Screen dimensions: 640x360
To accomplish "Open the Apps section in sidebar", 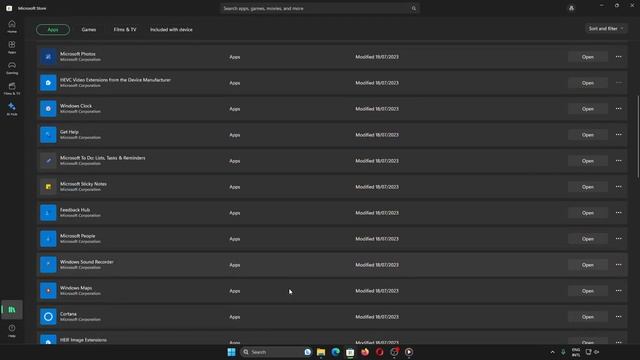I will (x=12, y=47).
